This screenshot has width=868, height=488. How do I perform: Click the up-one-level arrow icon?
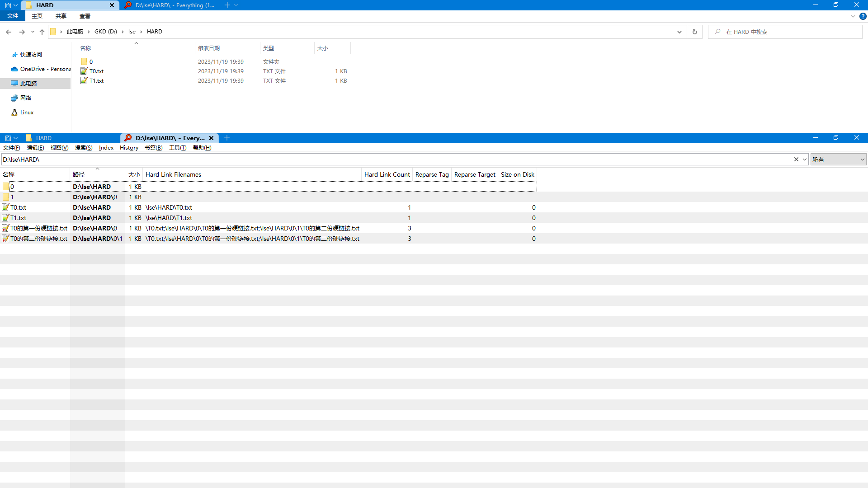tap(42, 32)
